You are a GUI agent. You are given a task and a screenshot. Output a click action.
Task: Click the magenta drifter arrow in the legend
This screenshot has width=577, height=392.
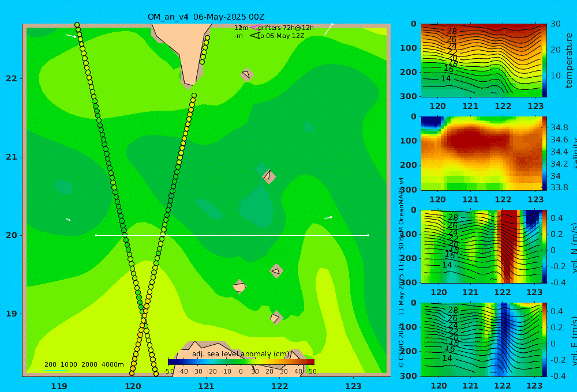(x=254, y=28)
